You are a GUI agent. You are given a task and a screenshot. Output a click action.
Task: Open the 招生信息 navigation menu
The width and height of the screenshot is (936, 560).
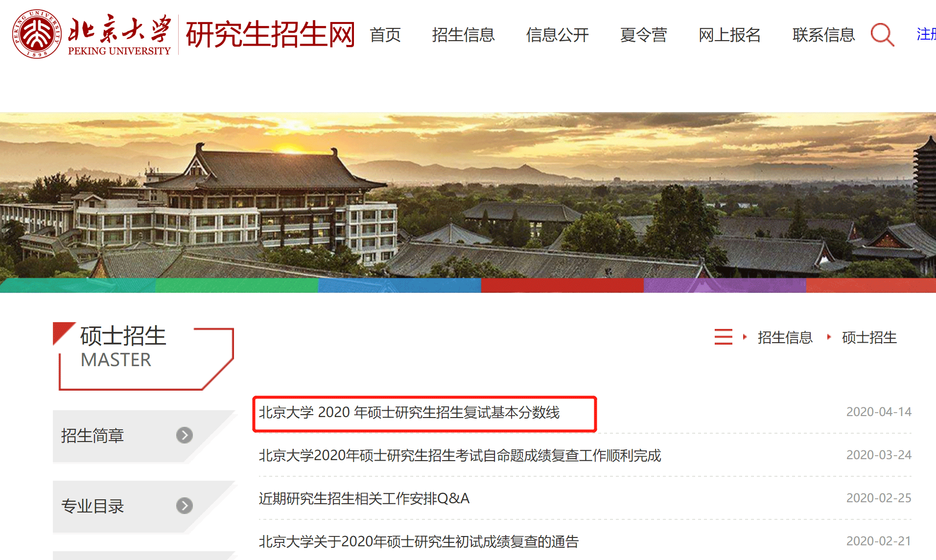pos(463,35)
